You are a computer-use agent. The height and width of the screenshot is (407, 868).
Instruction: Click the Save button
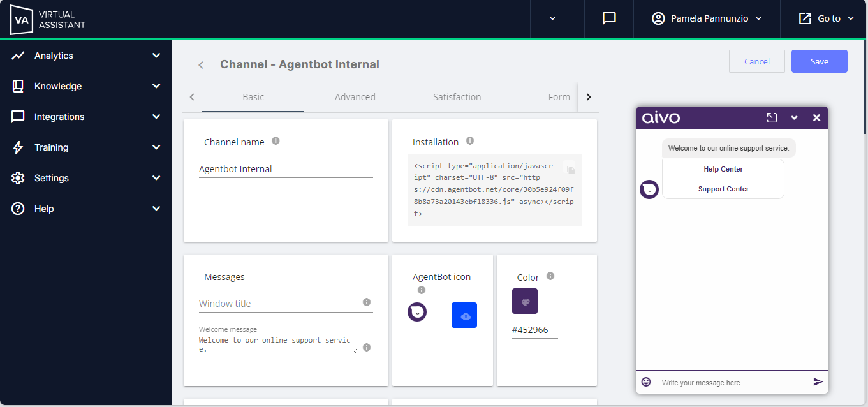pos(819,61)
